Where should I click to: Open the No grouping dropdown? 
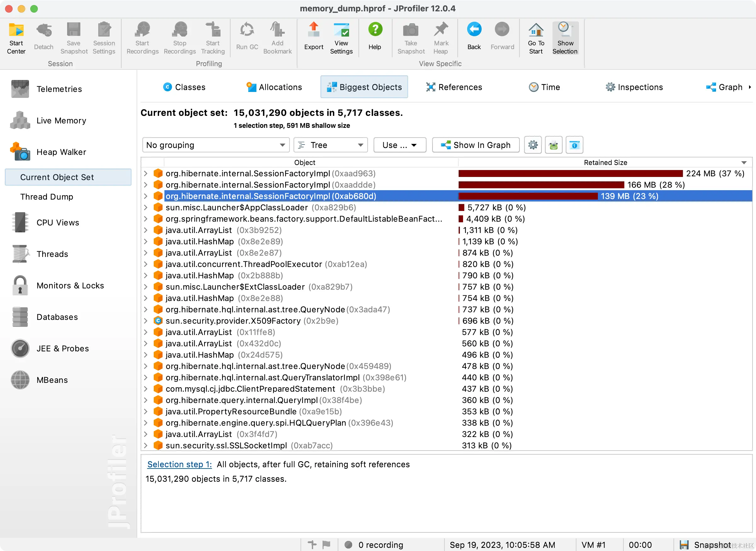point(215,145)
